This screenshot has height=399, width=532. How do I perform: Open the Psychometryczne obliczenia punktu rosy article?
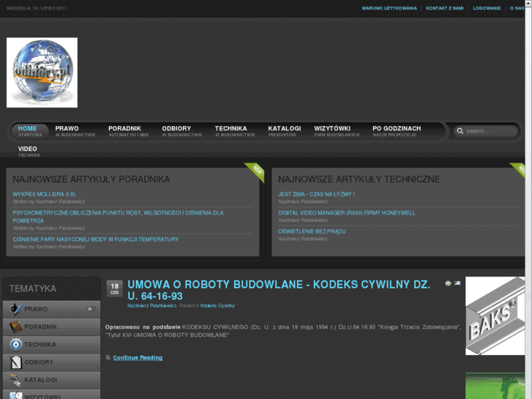coord(118,217)
